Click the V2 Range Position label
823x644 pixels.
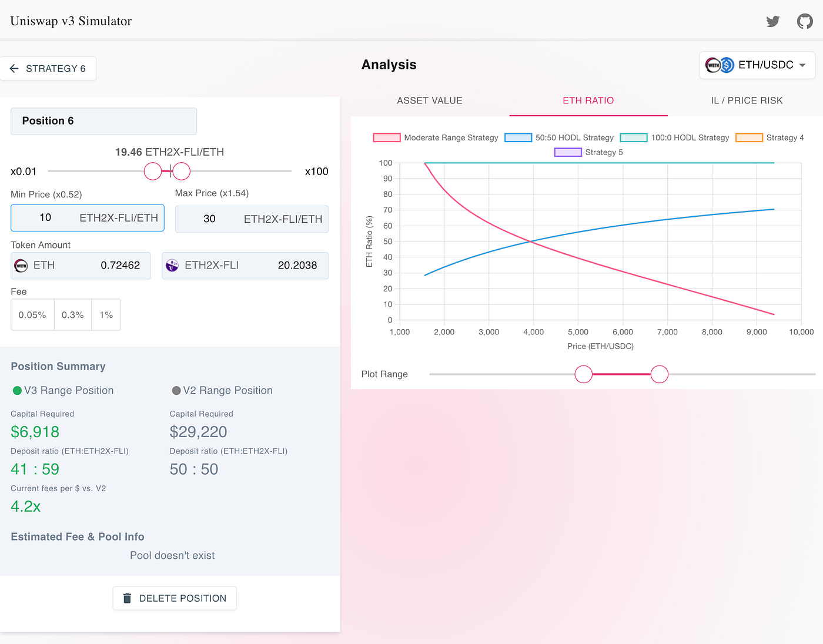tap(228, 391)
